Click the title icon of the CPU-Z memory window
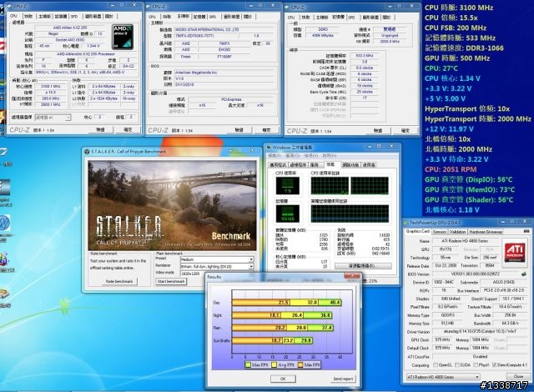This screenshot has height=392, width=534. (287, 7)
